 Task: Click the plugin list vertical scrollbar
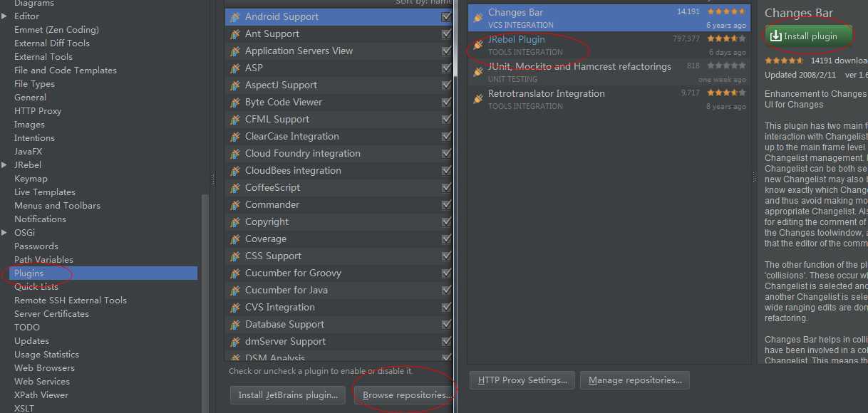(455, 39)
